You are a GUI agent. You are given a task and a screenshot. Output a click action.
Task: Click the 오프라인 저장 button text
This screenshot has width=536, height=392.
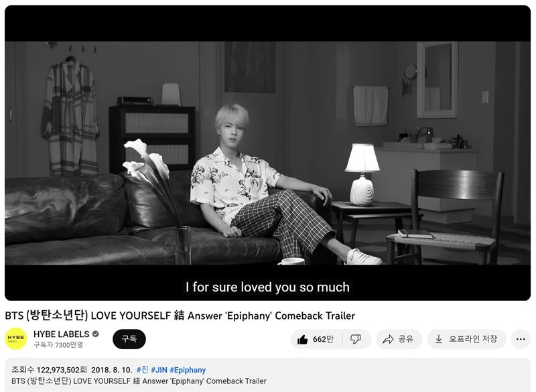click(473, 339)
